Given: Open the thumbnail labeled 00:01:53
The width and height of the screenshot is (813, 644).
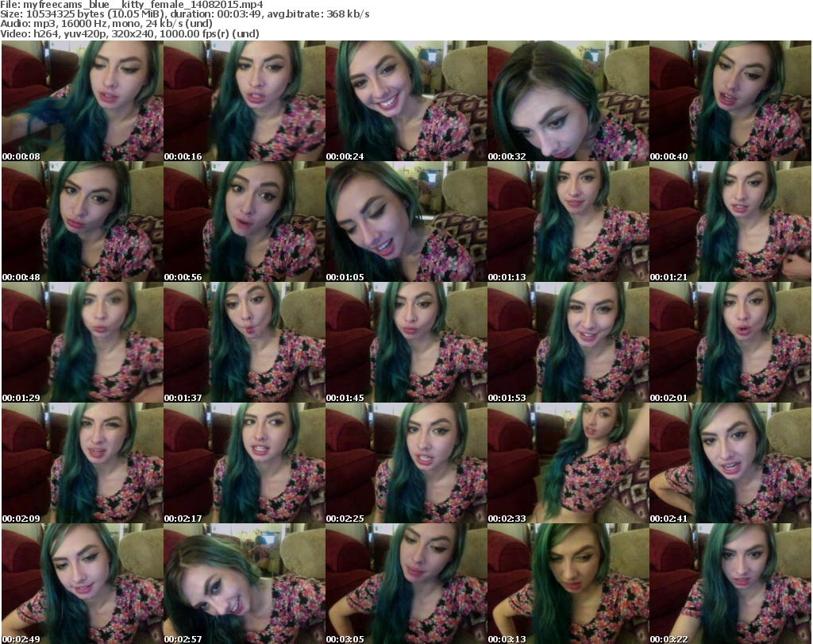Looking at the screenshot, I should click(x=568, y=342).
